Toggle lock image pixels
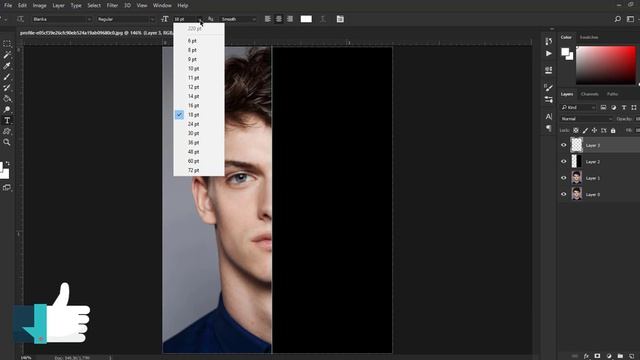Screen dimensions: 640x360 point(585,131)
